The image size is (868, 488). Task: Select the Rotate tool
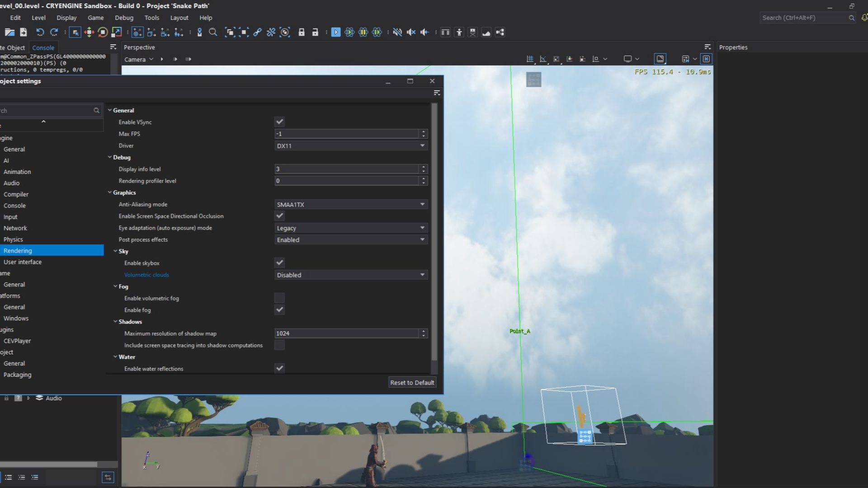tap(102, 32)
